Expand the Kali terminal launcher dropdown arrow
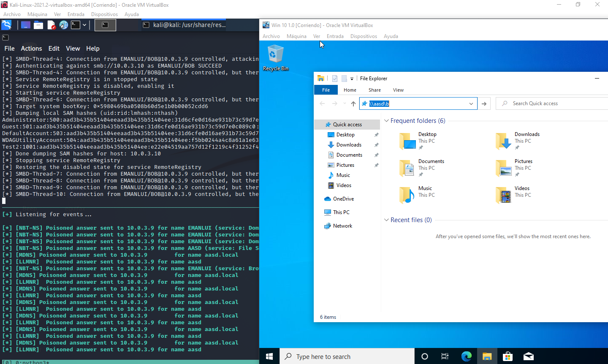The height and width of the screenshot is (364, 608). [84, 25]
